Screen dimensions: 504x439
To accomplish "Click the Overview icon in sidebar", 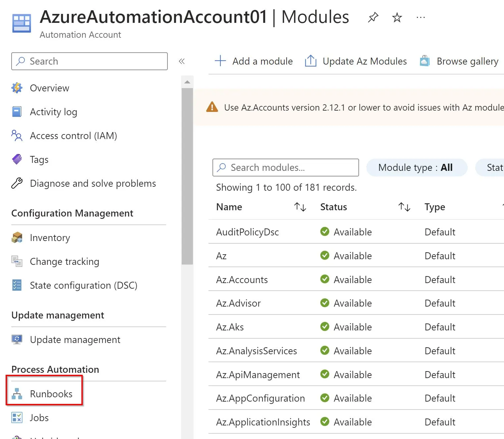I will (x=17, y=88).
